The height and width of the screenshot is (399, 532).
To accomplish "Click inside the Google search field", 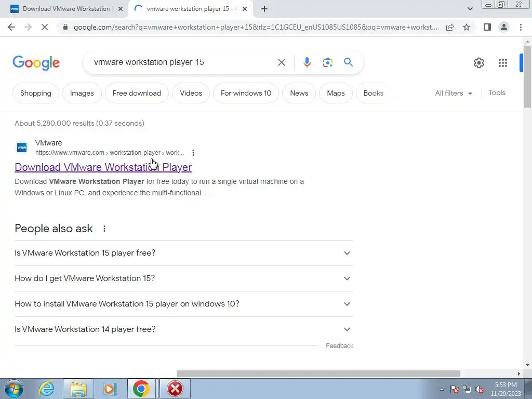I will 183,62.
